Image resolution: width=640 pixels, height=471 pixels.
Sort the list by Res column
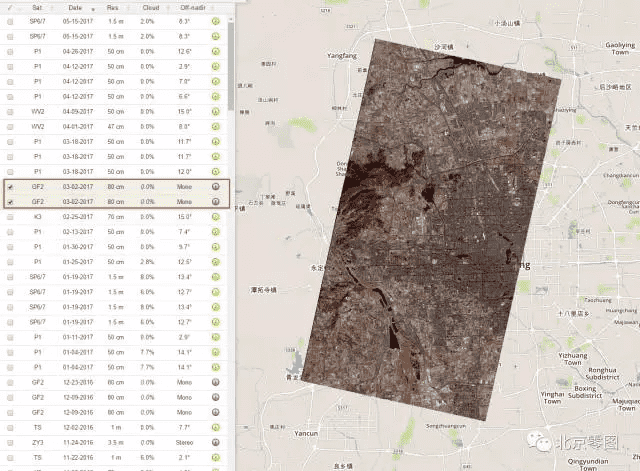[x=113, y=8]
